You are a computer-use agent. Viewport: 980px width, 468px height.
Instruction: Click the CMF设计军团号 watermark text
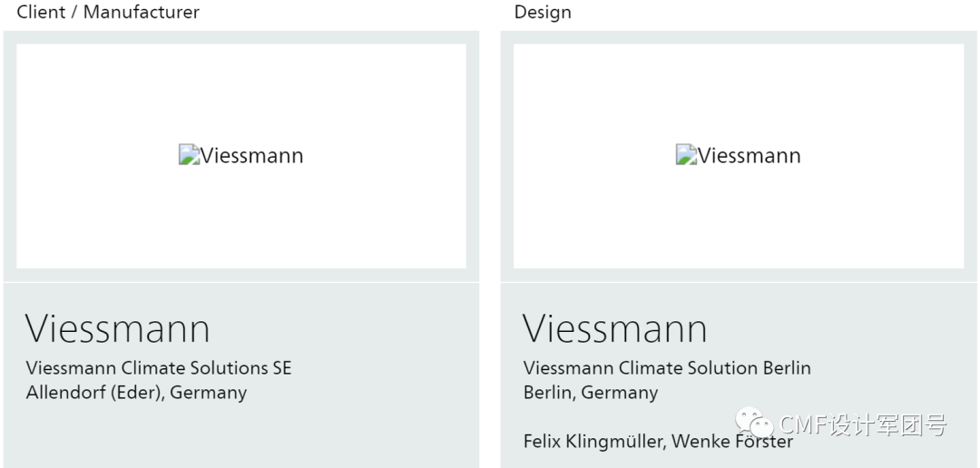pos(862,424)
